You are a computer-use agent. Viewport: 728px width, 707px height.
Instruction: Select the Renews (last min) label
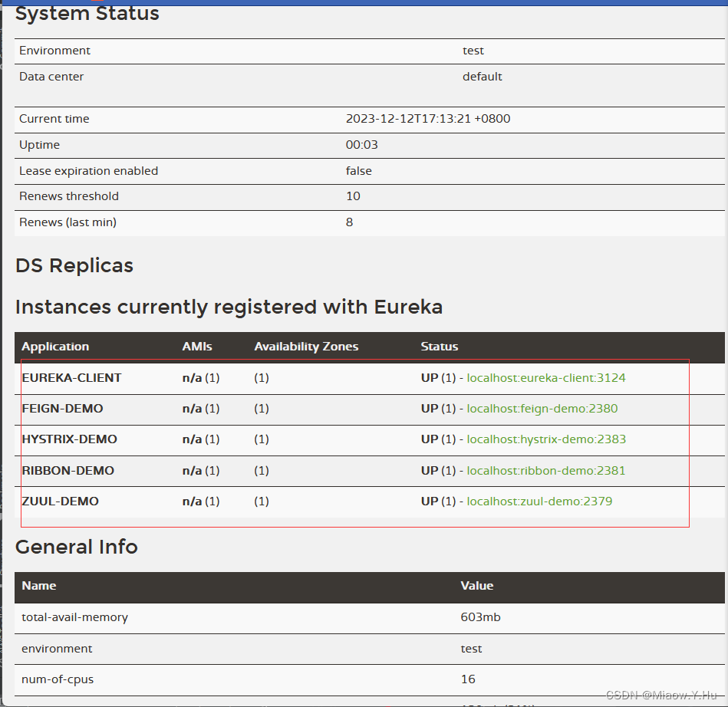click(68, 222)
